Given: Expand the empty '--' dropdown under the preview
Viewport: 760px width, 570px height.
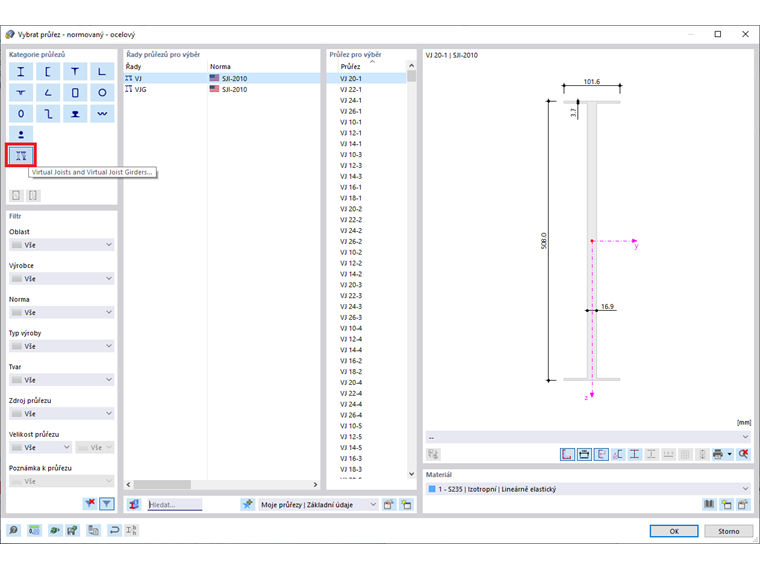Looking at the screenshot, I should [588, 437].
